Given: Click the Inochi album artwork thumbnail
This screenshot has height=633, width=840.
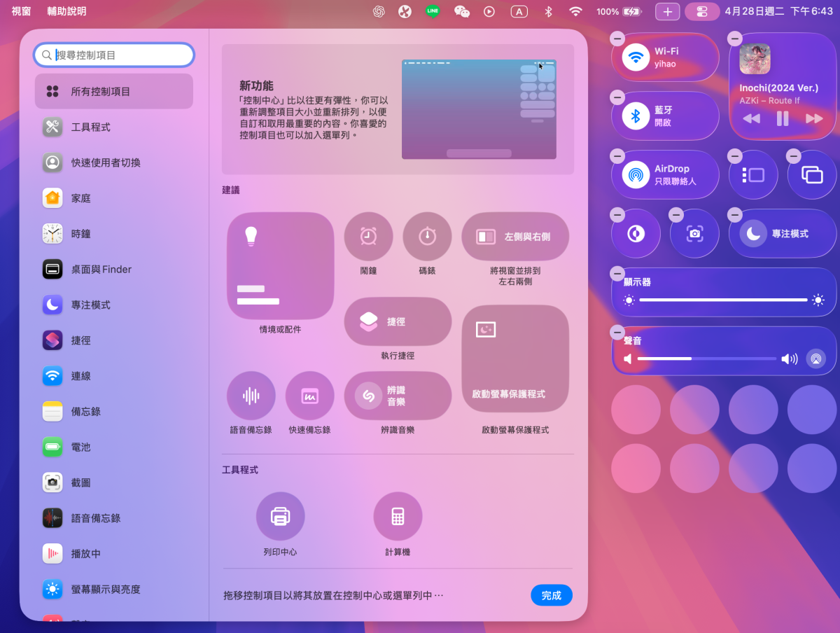Looking at the screenshot, I should click(755, 59).
